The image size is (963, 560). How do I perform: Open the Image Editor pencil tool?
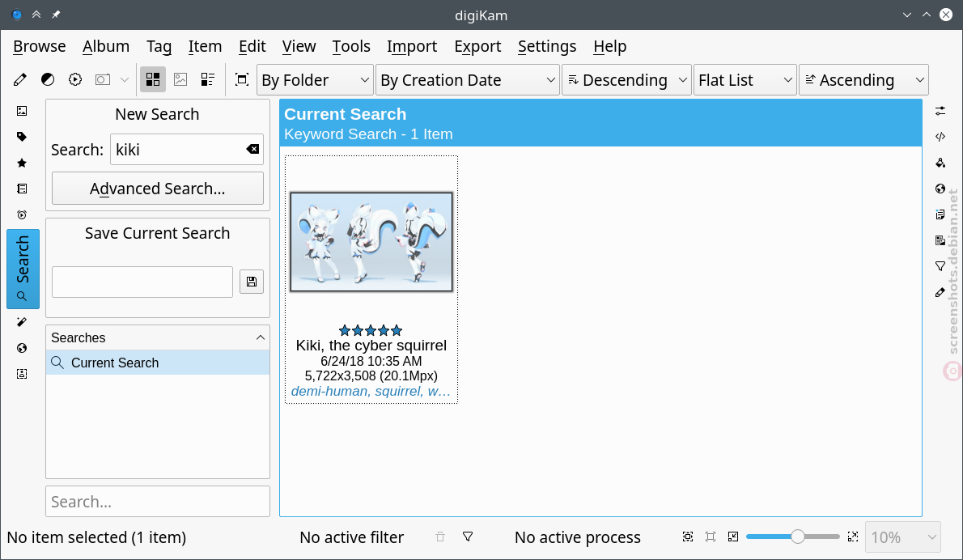19,80
